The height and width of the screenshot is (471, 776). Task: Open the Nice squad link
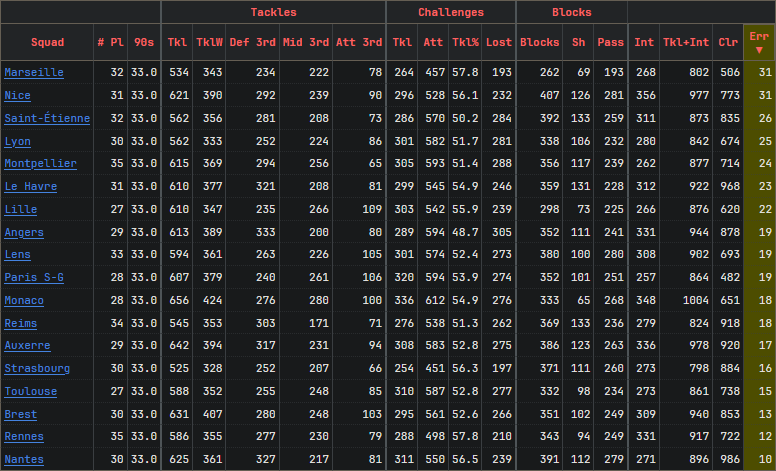(x=17, y=95)
